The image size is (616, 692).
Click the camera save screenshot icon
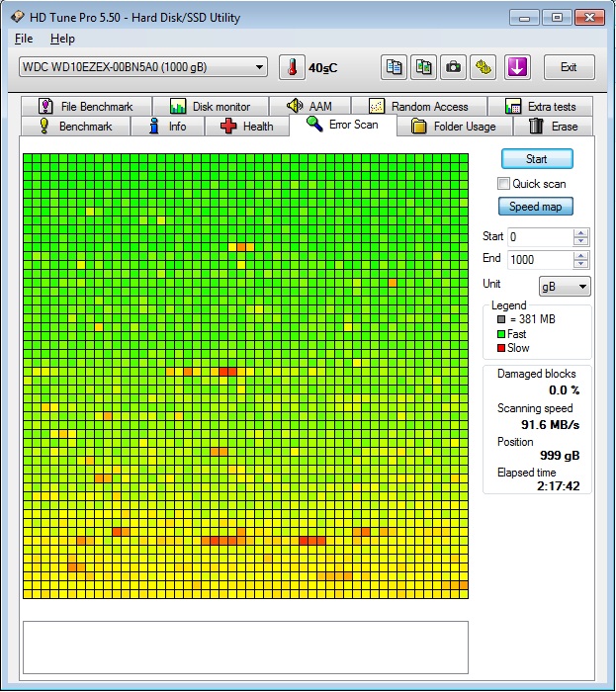(x=453, y=67)
